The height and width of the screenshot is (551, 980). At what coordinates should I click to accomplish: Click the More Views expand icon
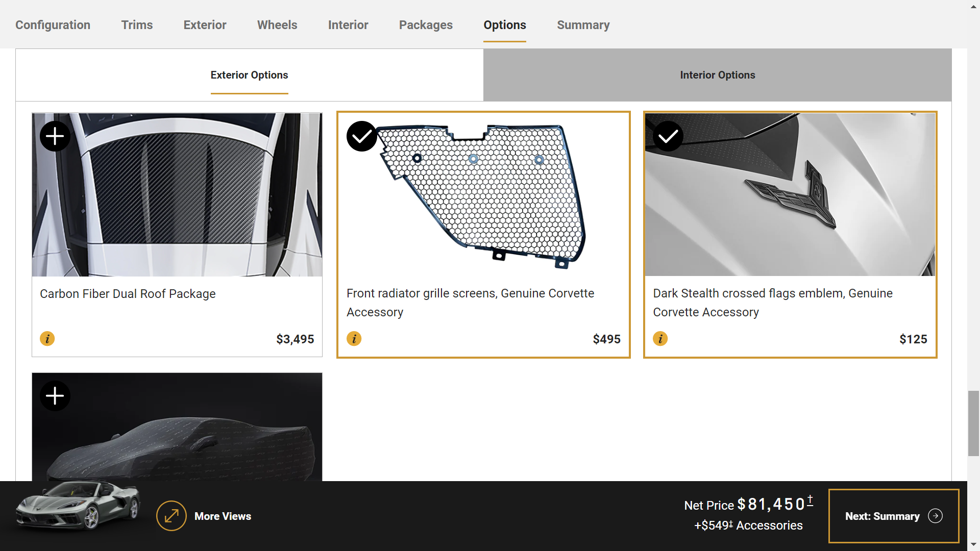coord(171,516)
